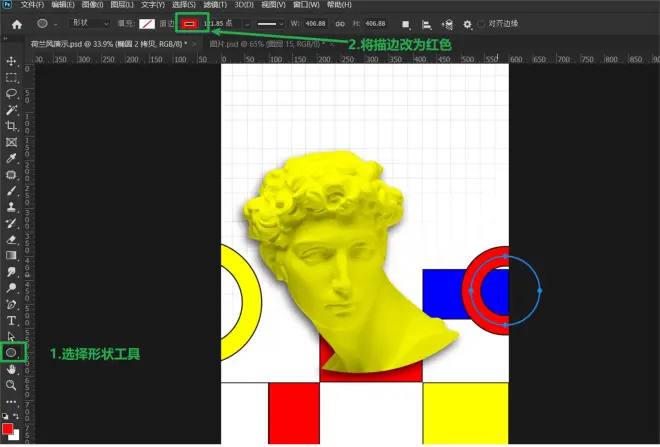This screenshot has width=660, height=447.
Task: Select the Zoom magnifier tool
Action: coord(11,385)
